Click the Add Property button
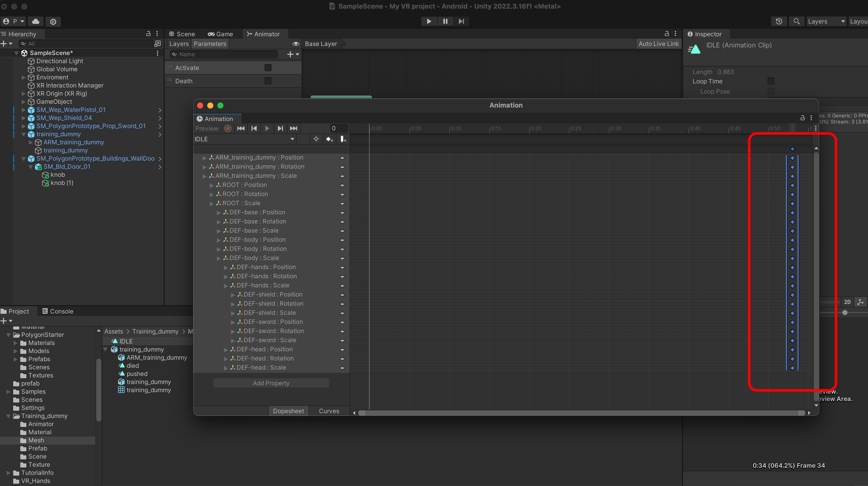 (271, 383)
